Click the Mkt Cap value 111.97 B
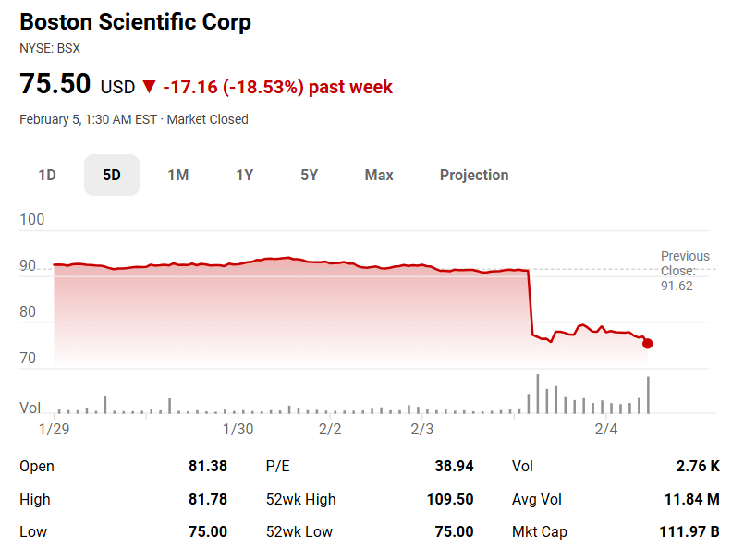The height and width of the screenshot is (560, 732). pyautogui.click(x=687, y=532)
